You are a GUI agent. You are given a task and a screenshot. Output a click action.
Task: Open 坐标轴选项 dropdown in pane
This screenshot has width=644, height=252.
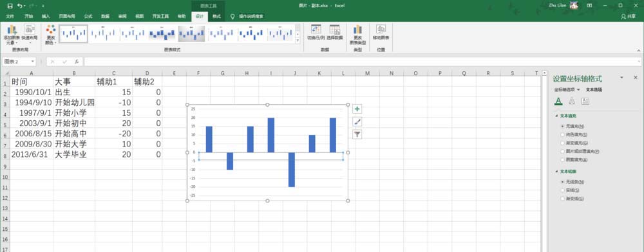click(578, 90)
